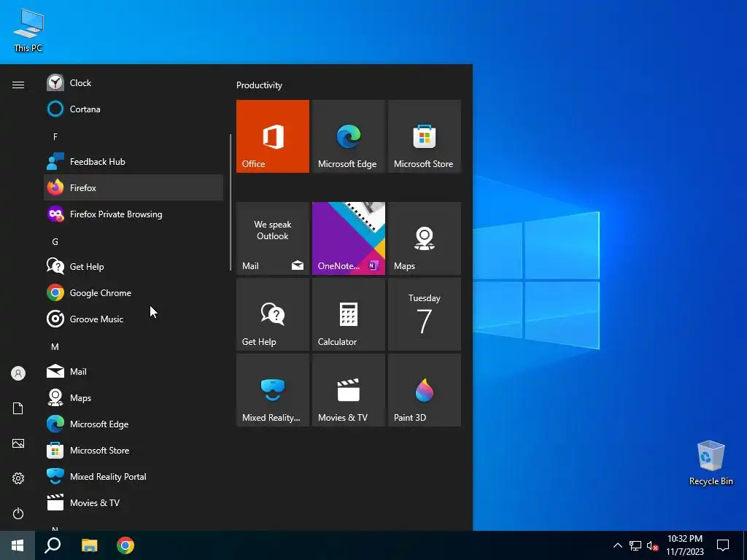Open the user account button in Start

[18, 373]
